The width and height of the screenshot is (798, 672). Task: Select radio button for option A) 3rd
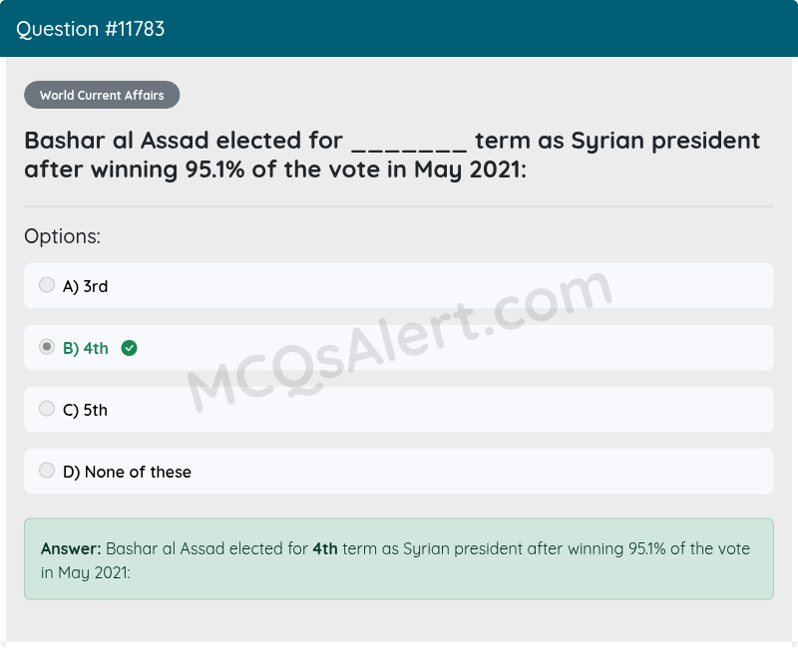(47, 284)
